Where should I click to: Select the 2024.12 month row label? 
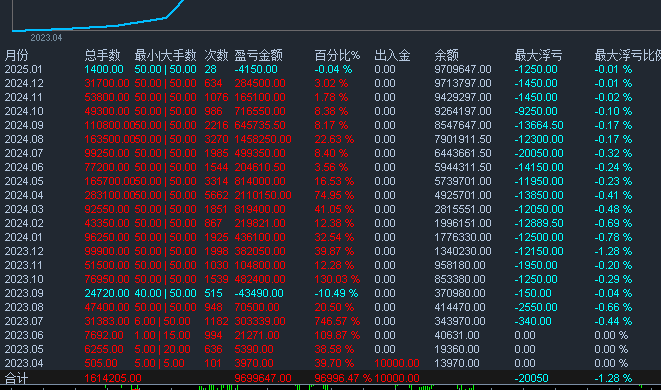pyautogui.click(x=24, y=83)
